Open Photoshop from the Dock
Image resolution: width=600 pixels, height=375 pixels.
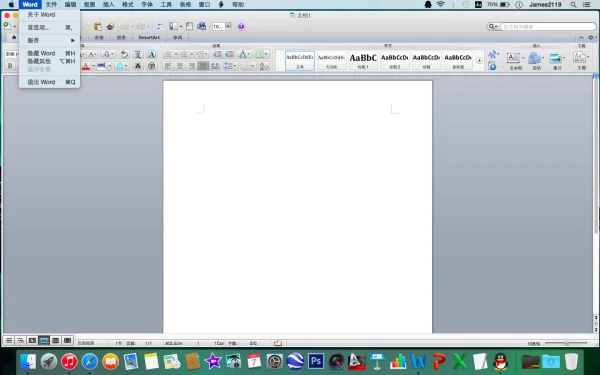click(x=316, y=361)
